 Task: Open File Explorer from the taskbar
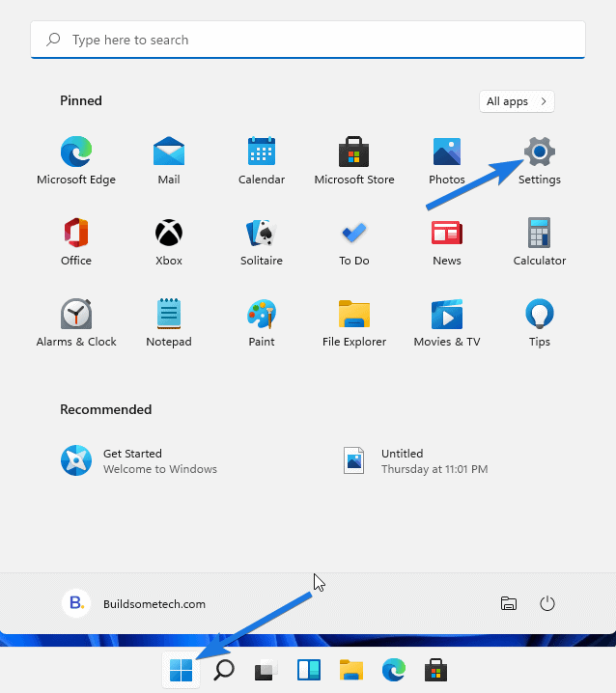point(351,670)
